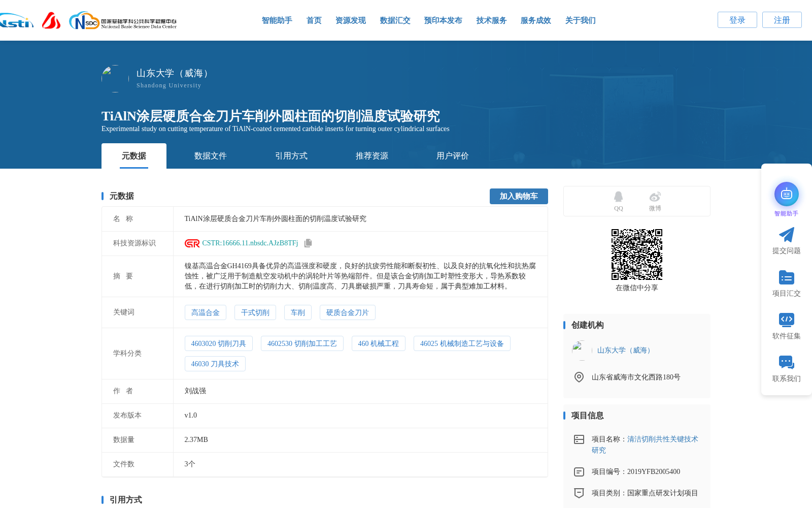Viewport: 812px width, 508px height.
Task: Click the location pin icon beside the address
Action: (x=579, y=377)
